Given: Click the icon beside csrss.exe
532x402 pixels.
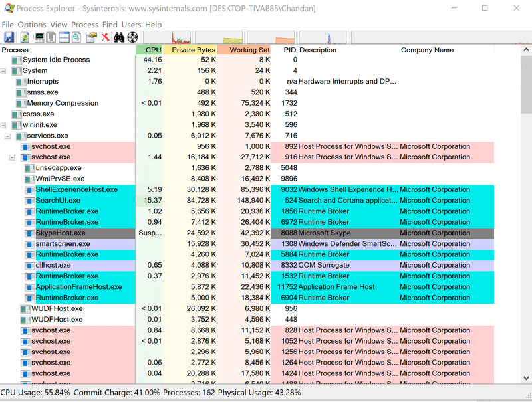Looking at the screenshot, I should pos(17,114).
